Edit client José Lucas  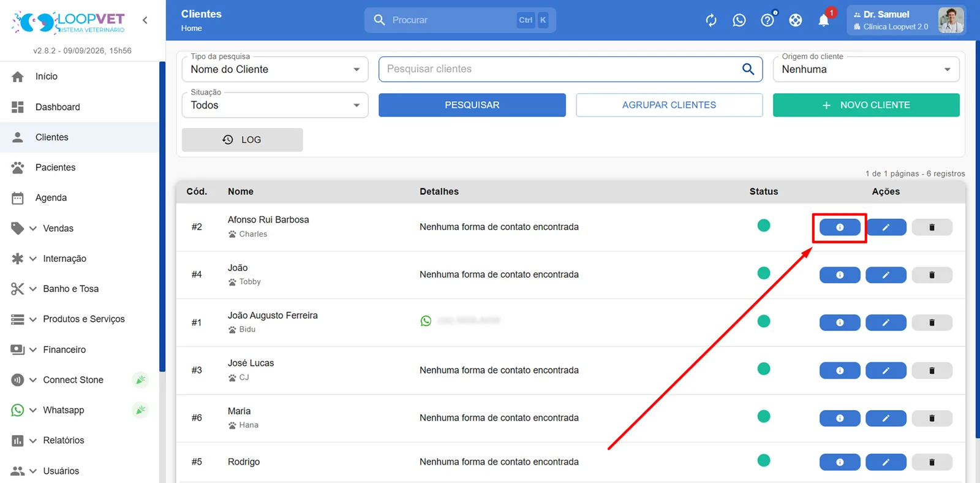[x=886, y=371]
